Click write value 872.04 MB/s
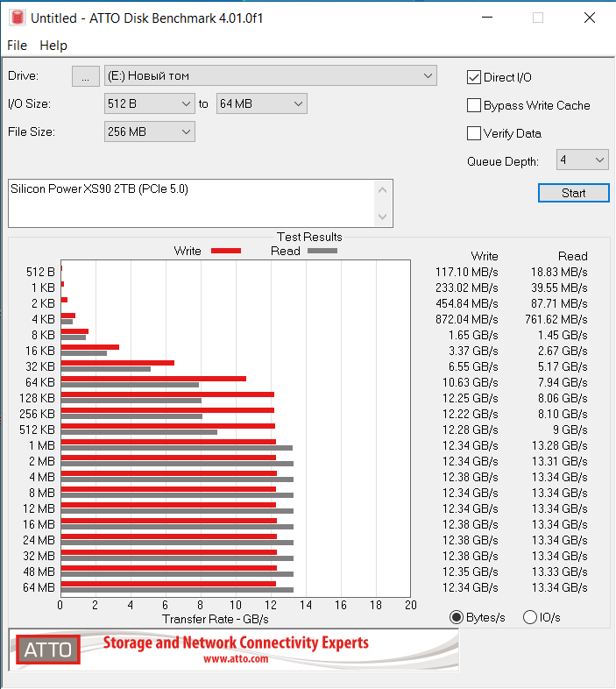The width and height of the screenshot is (616, 689). (467, 319)
